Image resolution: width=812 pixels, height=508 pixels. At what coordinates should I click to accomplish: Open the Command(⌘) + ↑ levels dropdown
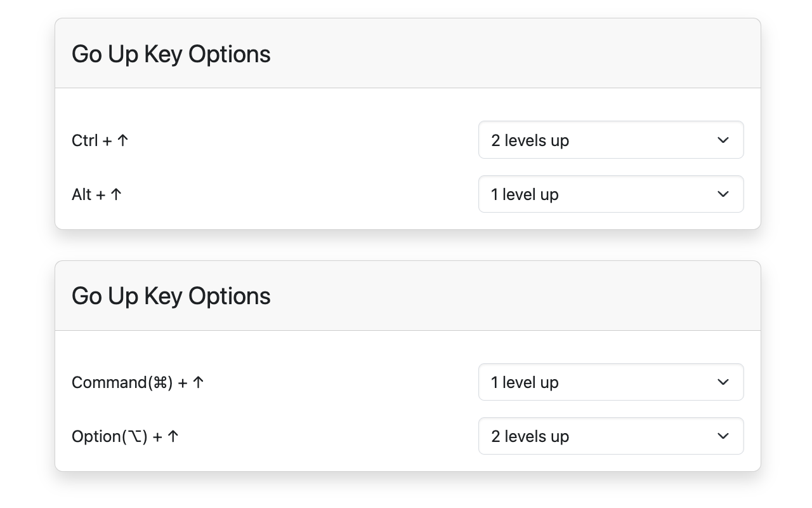pyautogui.click(x=610, y=382)
